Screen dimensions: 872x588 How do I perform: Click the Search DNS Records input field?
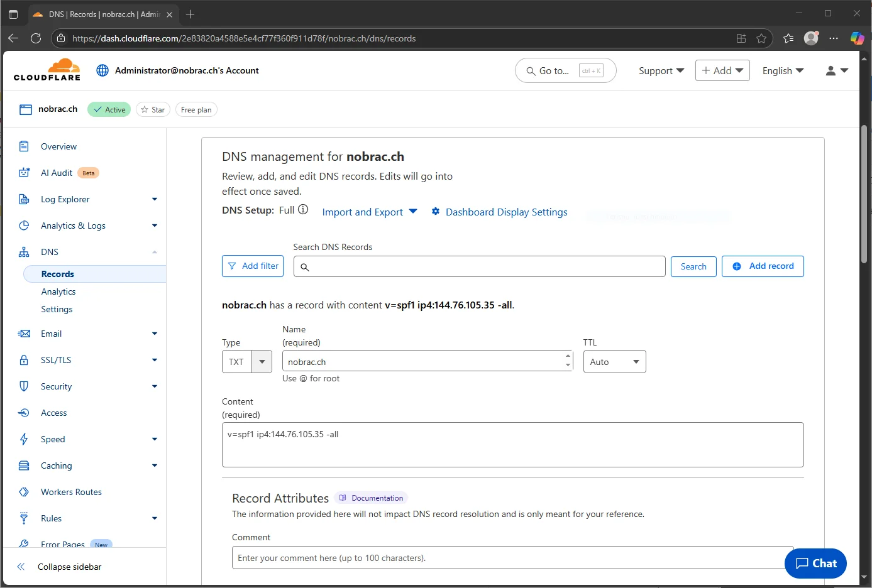pyautogui.click(x=479, y=266)
